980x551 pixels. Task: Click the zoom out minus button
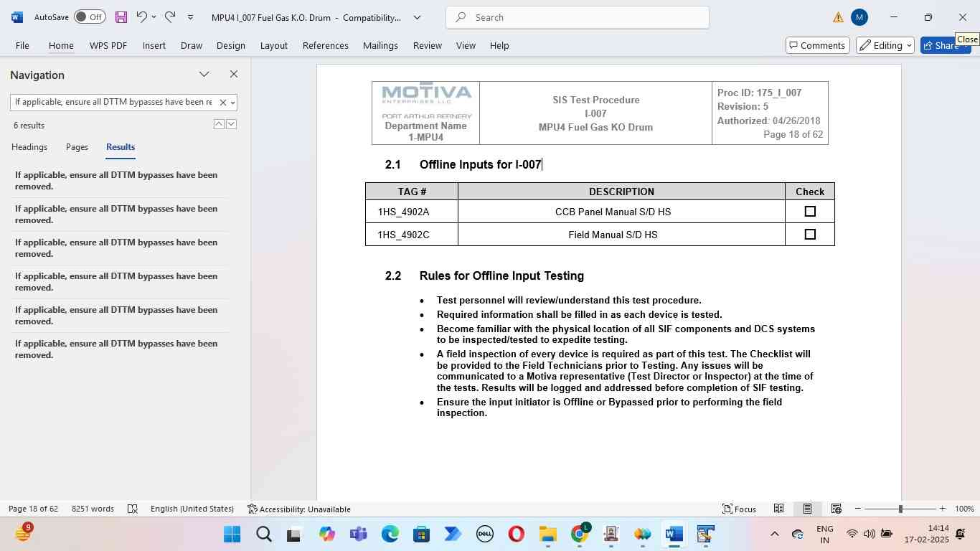click(857, 509)
